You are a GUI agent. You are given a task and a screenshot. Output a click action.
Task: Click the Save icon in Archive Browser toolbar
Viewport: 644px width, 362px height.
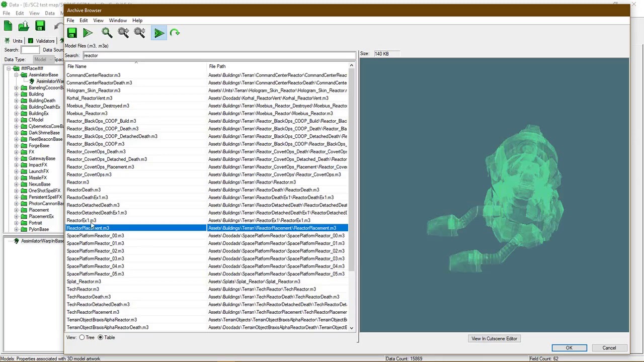pos(71,33)
